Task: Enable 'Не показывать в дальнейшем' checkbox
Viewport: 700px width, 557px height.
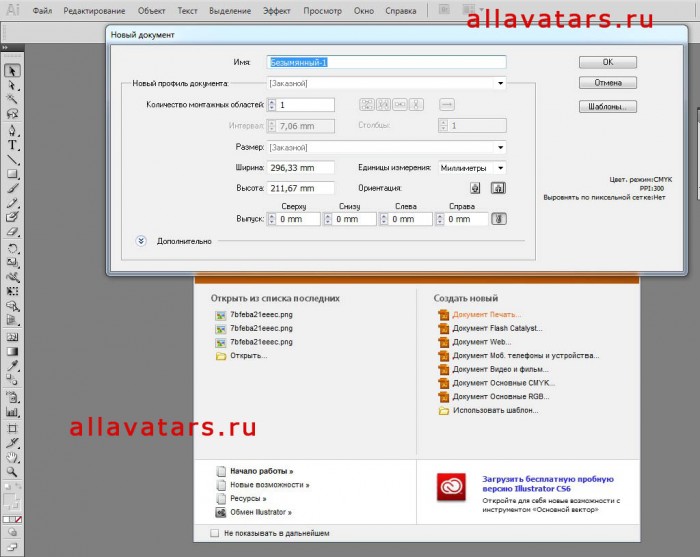Action: pyautogui.click(x=215, y=533)
